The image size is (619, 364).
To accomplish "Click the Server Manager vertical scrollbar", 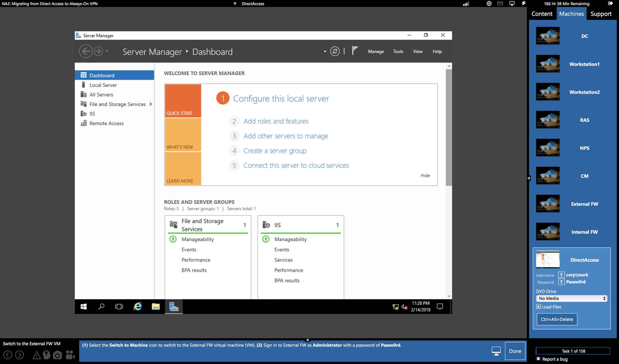I will click(449, 128).
